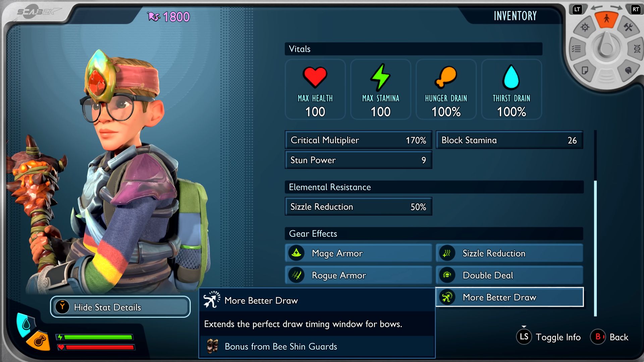
Task: Open the mutations DNA wheel icon
Action: (636, 49)
